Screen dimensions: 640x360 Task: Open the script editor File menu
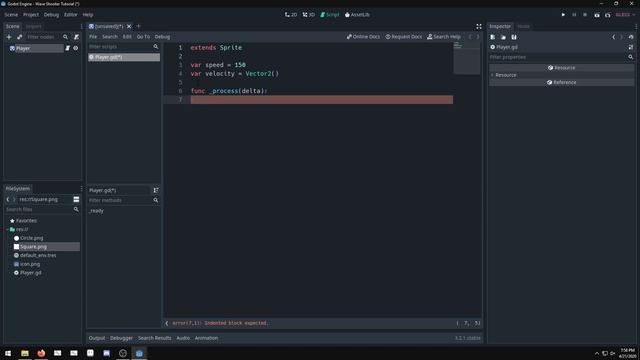pyautogui.click(x=93, y=37)
